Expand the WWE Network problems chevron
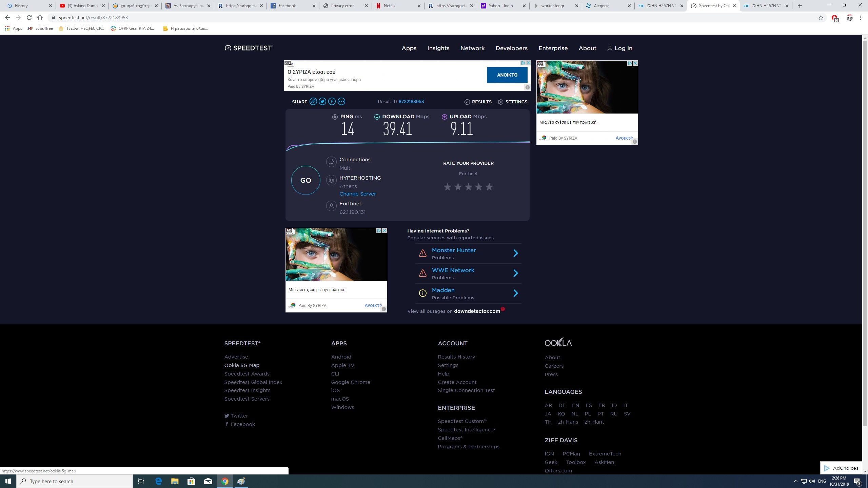The height and width of the screenshot is (488, 868). pyautogui.click(x=515, y=273)
